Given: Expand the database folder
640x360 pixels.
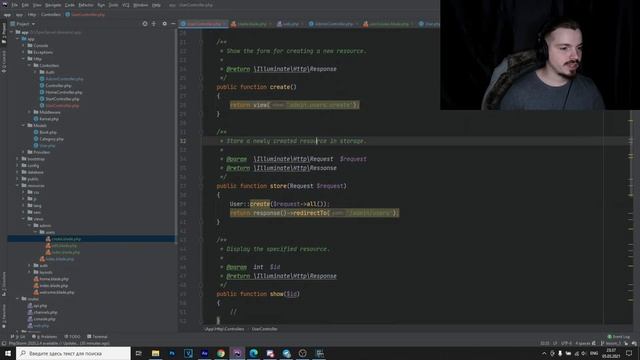Looking at the screenshot, I should click(x=18, y=172).
